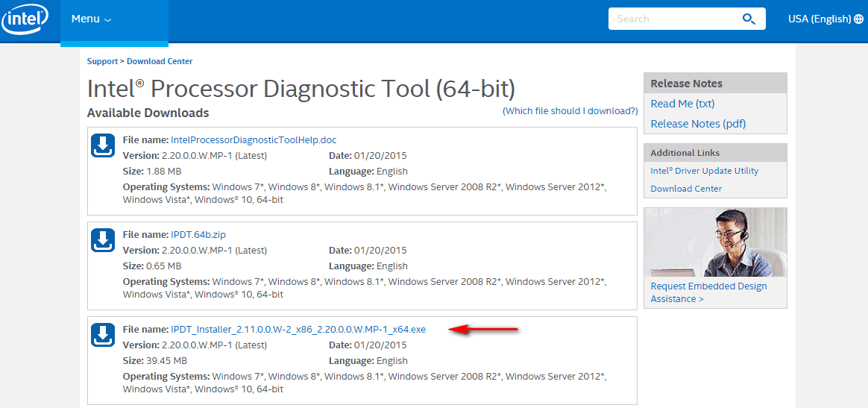This screenshot has height=408, width=868.
Task: Open IntelProcessorDiagnosticToolHelp.doc file link
Action: click(254, 139)
